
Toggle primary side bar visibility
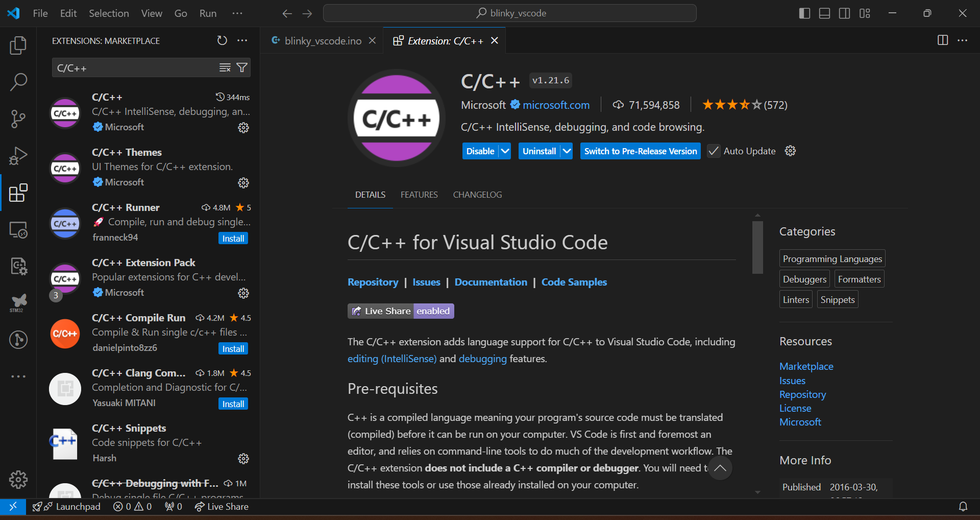[x=804, y=13]
